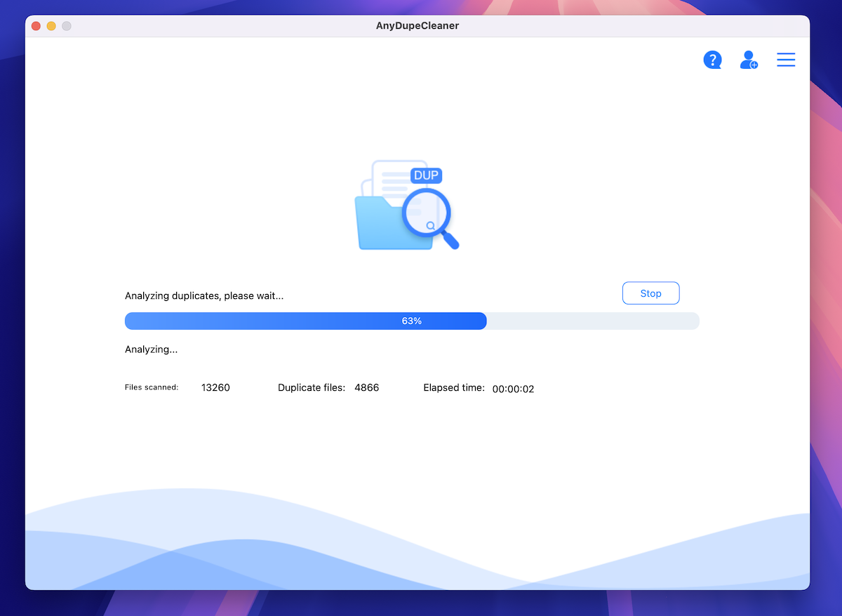The width and height of the screenshot is (842, 616).
Task: Click the 'Analyzing...' status text
Action: click(151, 349)
